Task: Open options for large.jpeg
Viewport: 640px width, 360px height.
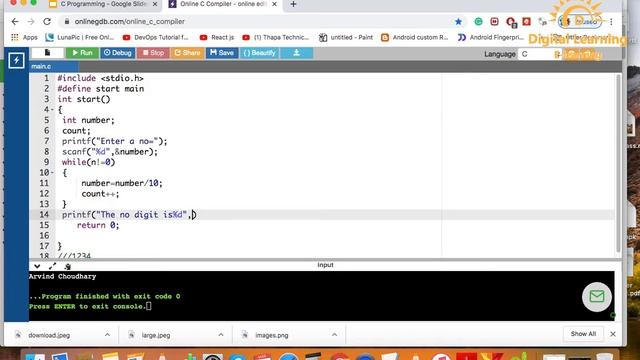Action: [x=221, y=335]
